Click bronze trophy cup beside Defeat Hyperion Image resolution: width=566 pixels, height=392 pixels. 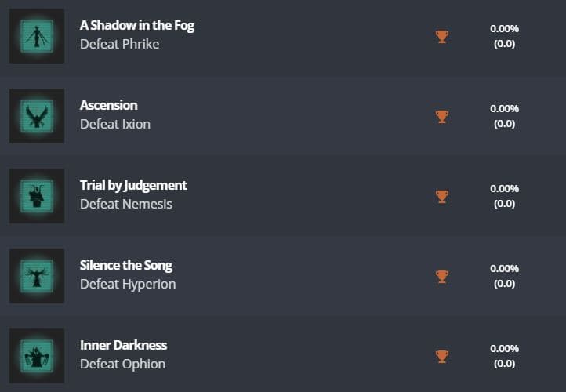pos(442,276)
